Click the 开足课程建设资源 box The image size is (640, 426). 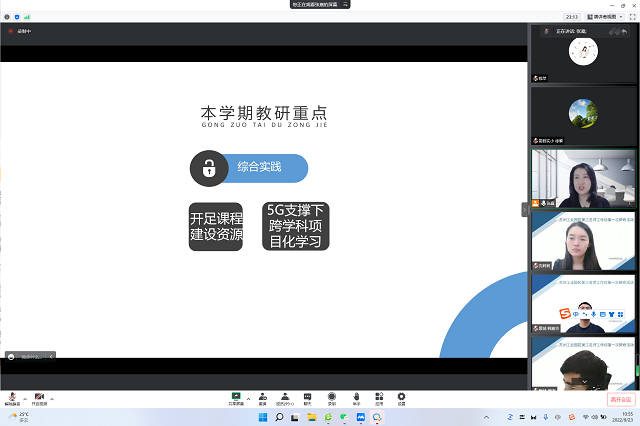(216, 226)
